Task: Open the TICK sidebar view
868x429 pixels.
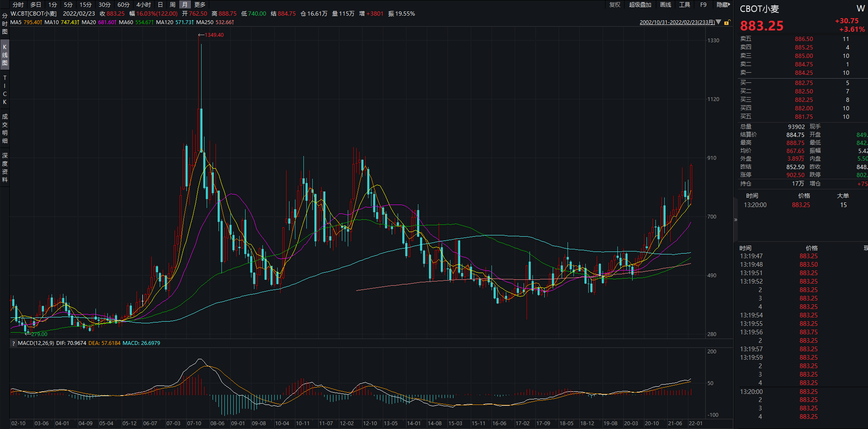Action: 5,90
